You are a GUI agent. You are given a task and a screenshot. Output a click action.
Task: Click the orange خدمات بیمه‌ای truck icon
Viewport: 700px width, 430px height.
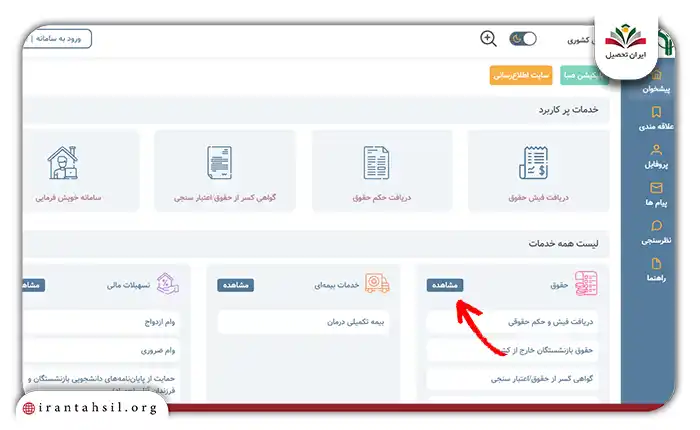(x=377, y=284)
